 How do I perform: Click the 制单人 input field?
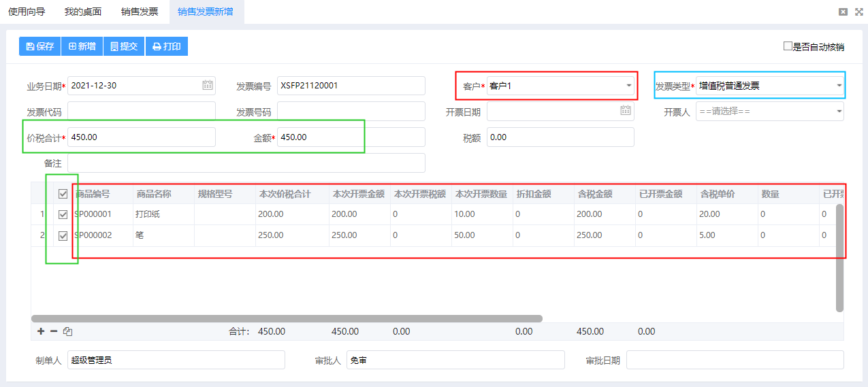coord(176,360)
